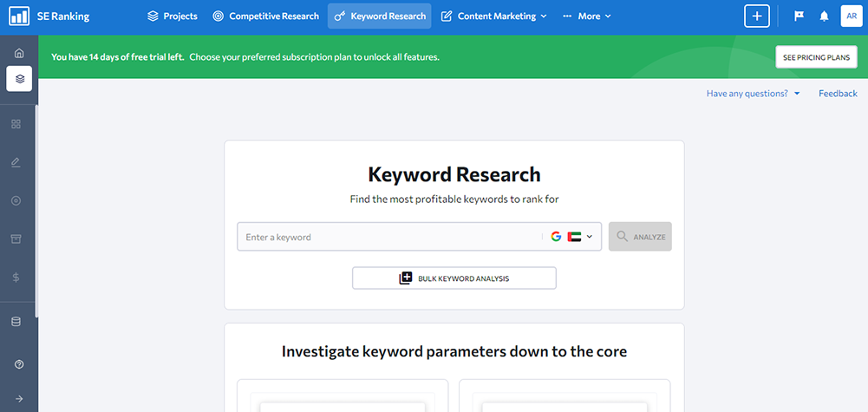Open the search engine and country dropdown
868x412 pixels.
(571, 237)
